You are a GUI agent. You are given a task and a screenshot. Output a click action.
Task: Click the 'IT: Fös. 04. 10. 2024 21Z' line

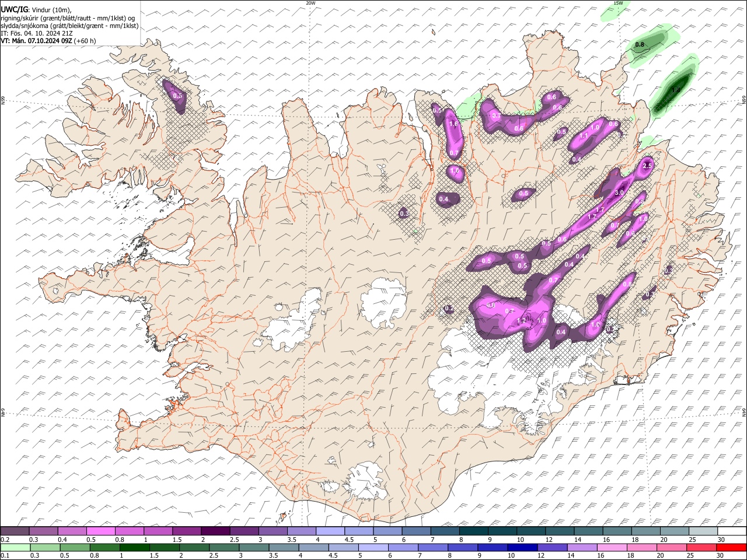tap(36, 33)
